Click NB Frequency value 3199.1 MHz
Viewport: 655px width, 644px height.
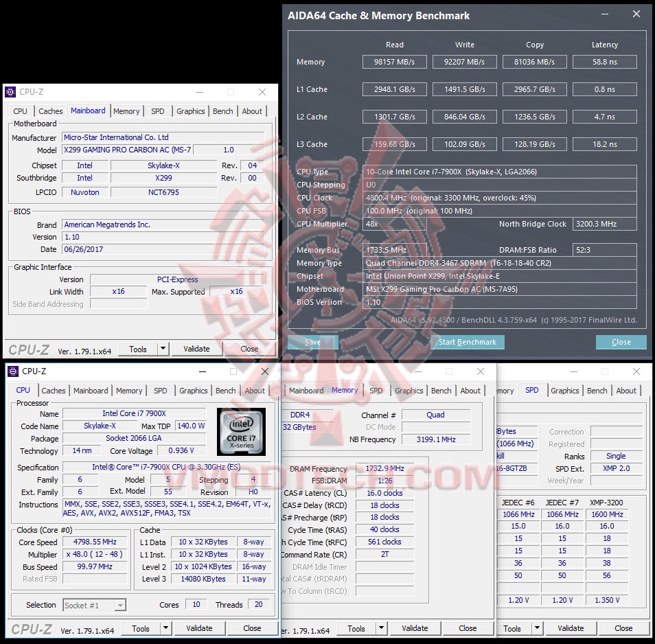coord(436,439)
